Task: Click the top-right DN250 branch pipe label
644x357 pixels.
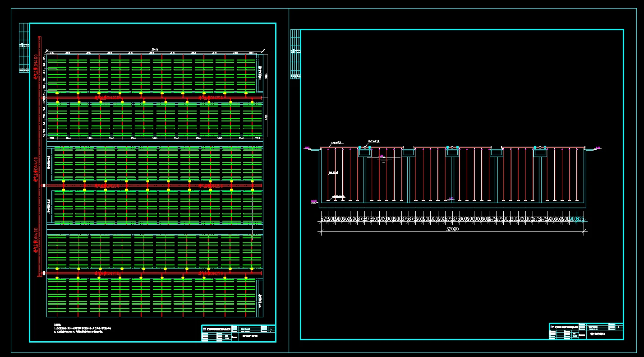Action: [x=211, y=97]
